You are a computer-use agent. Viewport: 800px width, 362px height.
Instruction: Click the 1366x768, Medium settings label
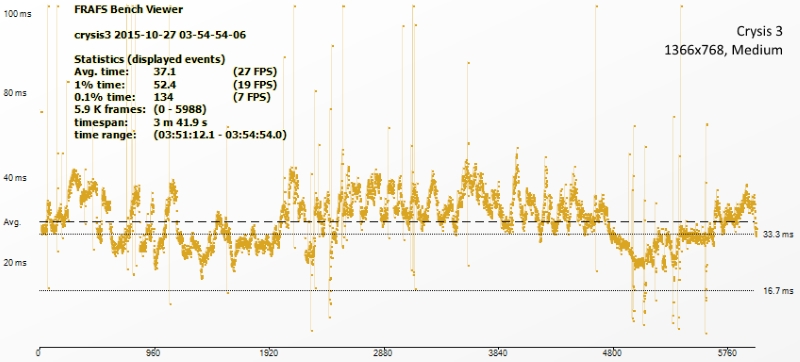pos(723,50)
